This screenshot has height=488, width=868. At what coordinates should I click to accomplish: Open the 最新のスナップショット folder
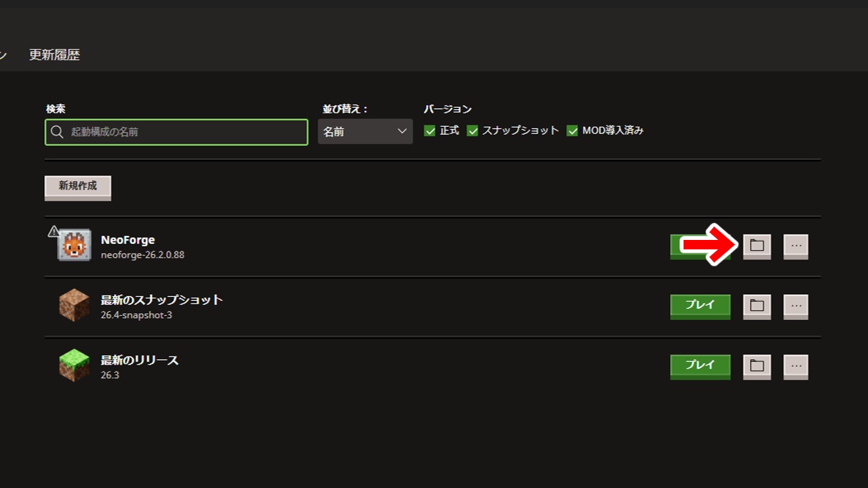pos(757,306)
